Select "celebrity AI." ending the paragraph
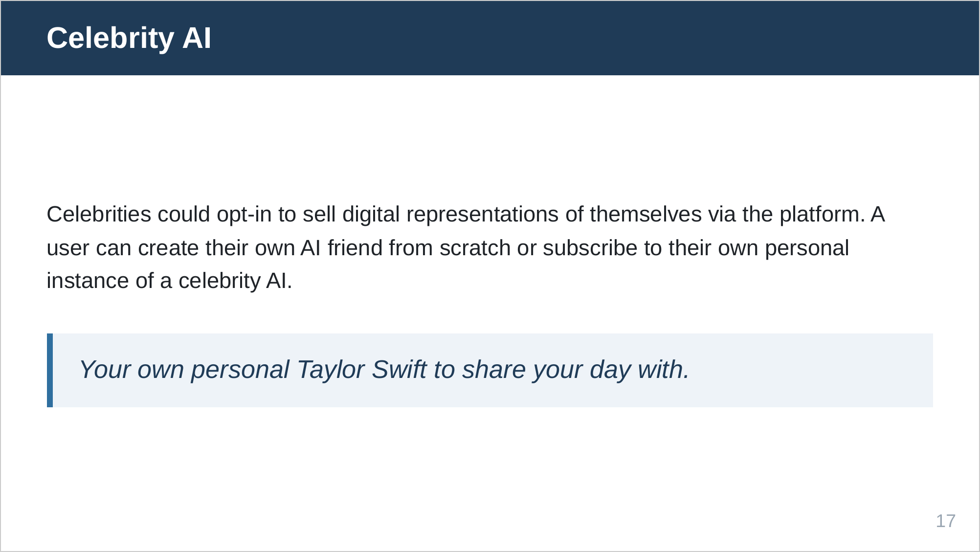 click(235, 281)
